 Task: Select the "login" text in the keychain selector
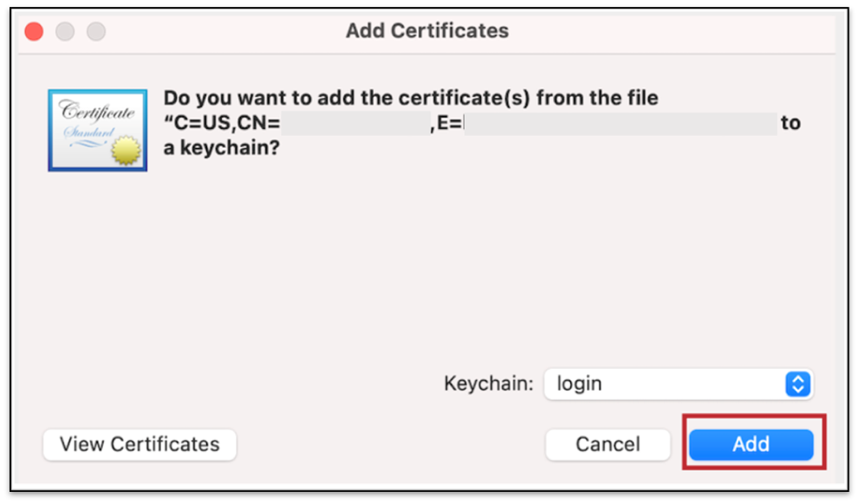(x=579, y=384)
